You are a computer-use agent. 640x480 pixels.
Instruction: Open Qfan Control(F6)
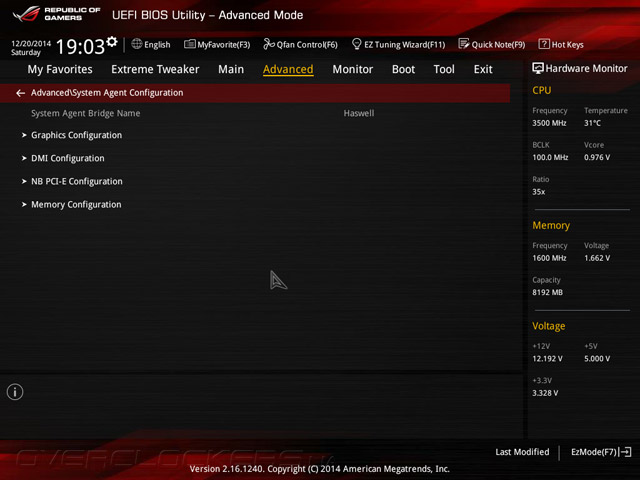[x=307, y=44]
